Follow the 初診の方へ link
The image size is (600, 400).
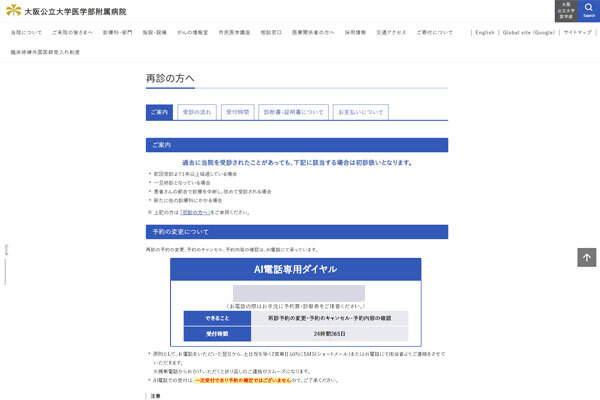click(195, 212)
